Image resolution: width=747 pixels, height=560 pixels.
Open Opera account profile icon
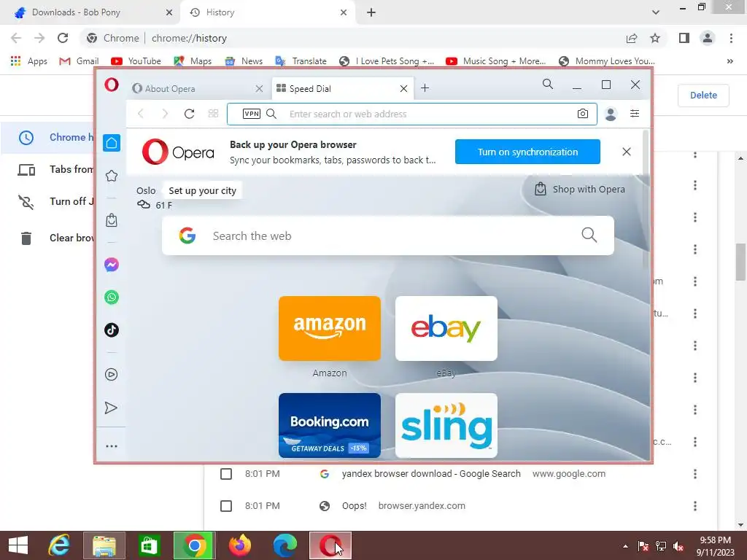[611, 114]
